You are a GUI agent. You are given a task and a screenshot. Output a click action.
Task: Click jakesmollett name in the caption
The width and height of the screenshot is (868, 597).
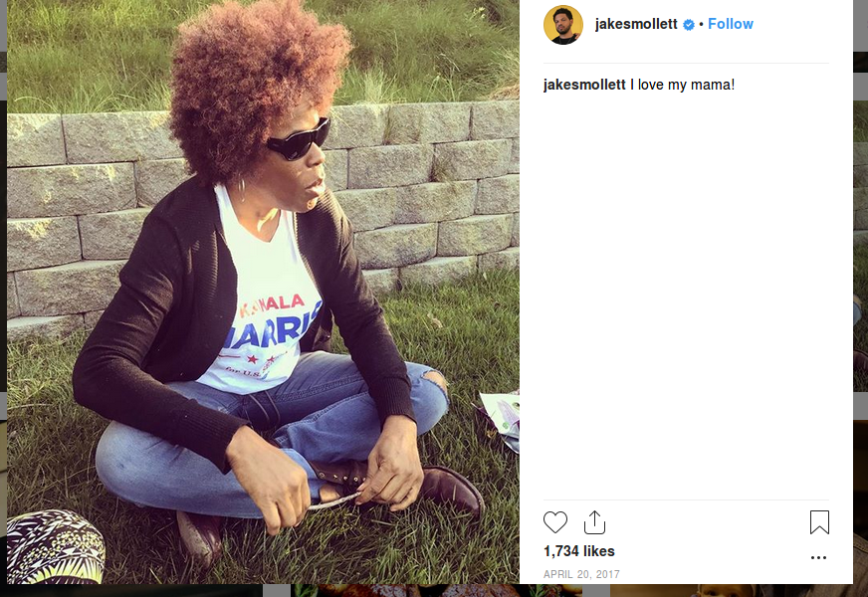(x=584, y=85)
